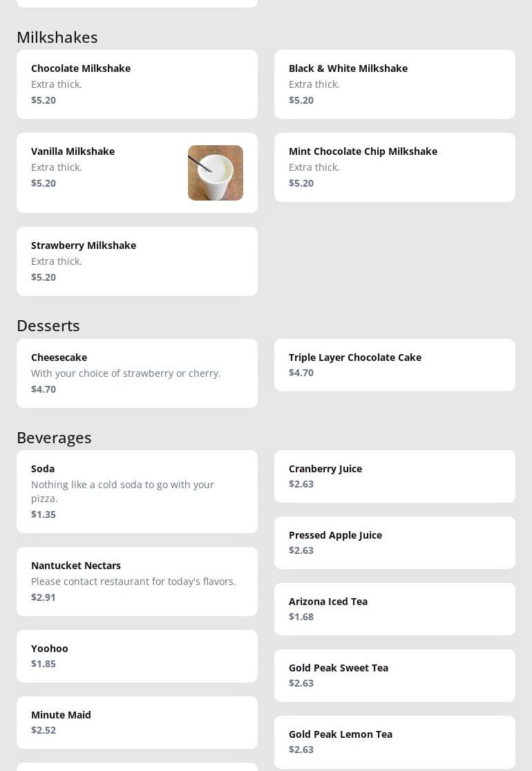Viewport: 532px width, 771px height.
Task: Click the Vanilla Milkshake title text
Action: click(73, 151)
